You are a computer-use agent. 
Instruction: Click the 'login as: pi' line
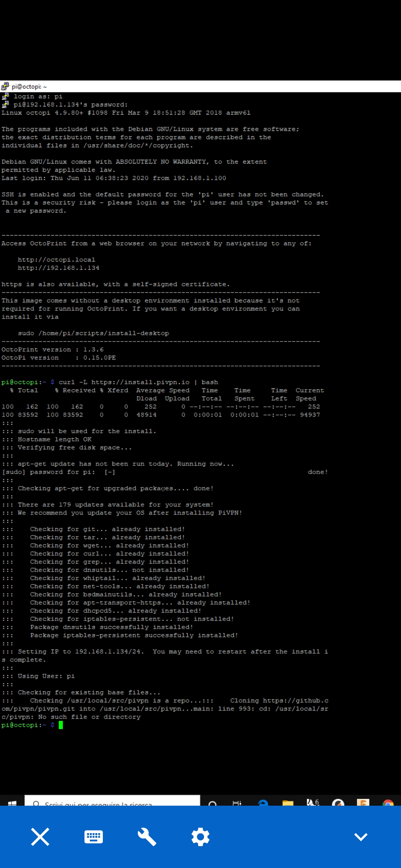pyautogui.click(x=38, y=96)
